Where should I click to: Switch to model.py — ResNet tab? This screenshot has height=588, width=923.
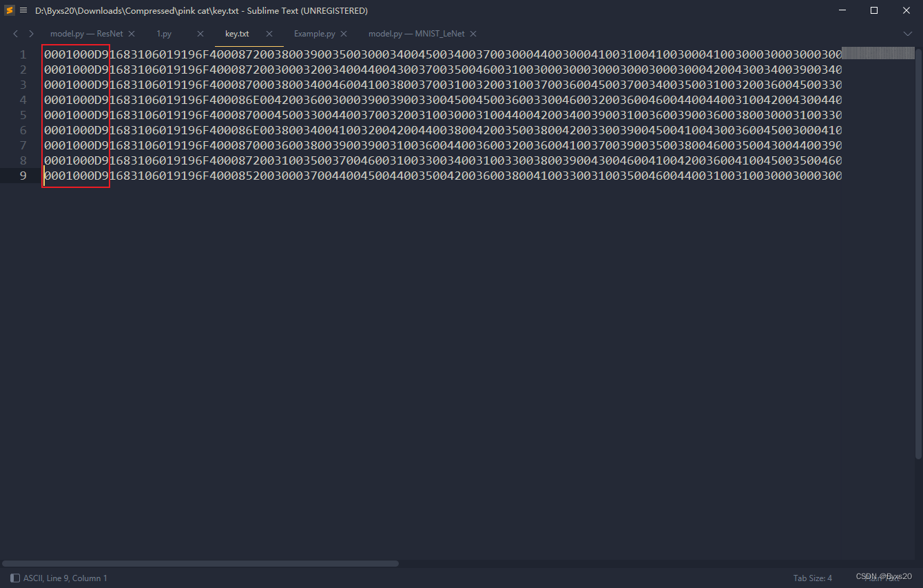pyautogui.click(x=87, y=34)
